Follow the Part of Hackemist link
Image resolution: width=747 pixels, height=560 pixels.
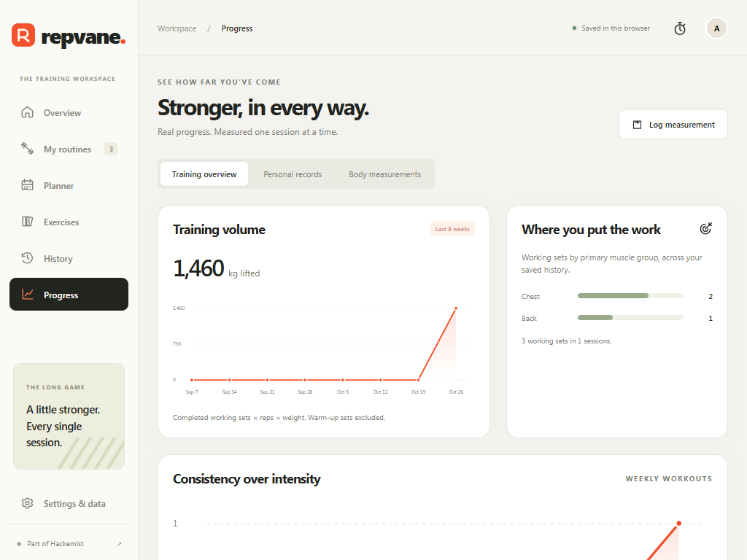pos(69,544)
